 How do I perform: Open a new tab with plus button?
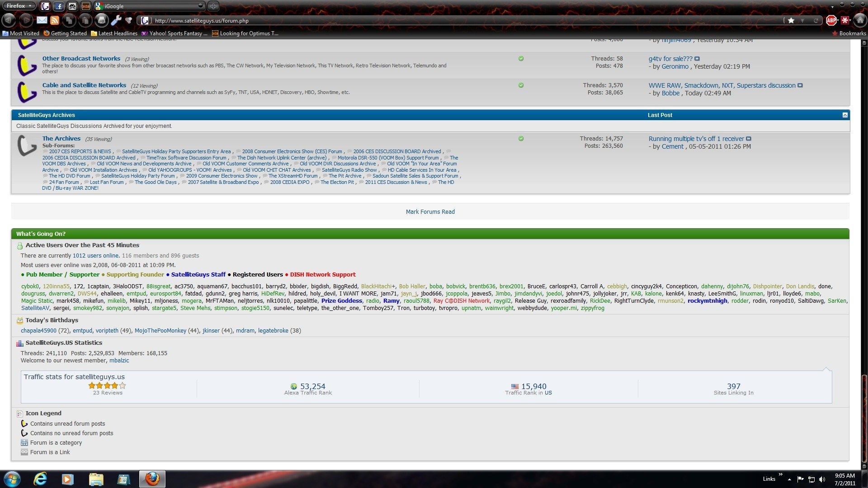pyautogui.click(x=213, y=6)
